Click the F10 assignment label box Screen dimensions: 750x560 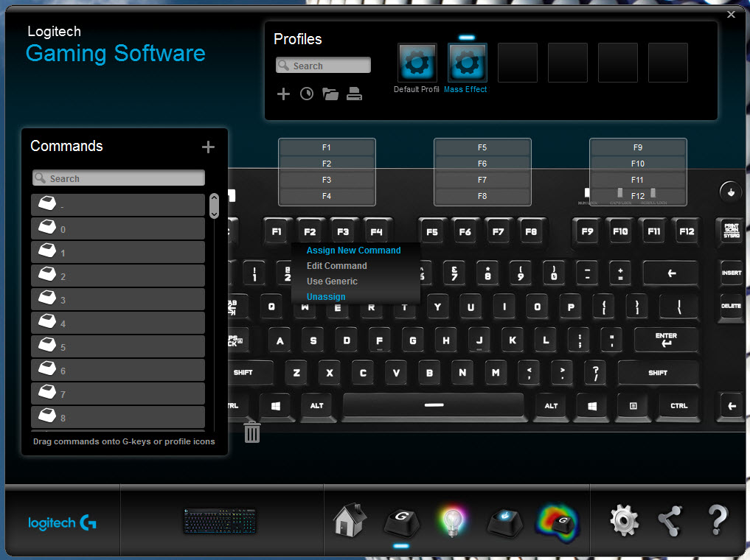point(638,164)
